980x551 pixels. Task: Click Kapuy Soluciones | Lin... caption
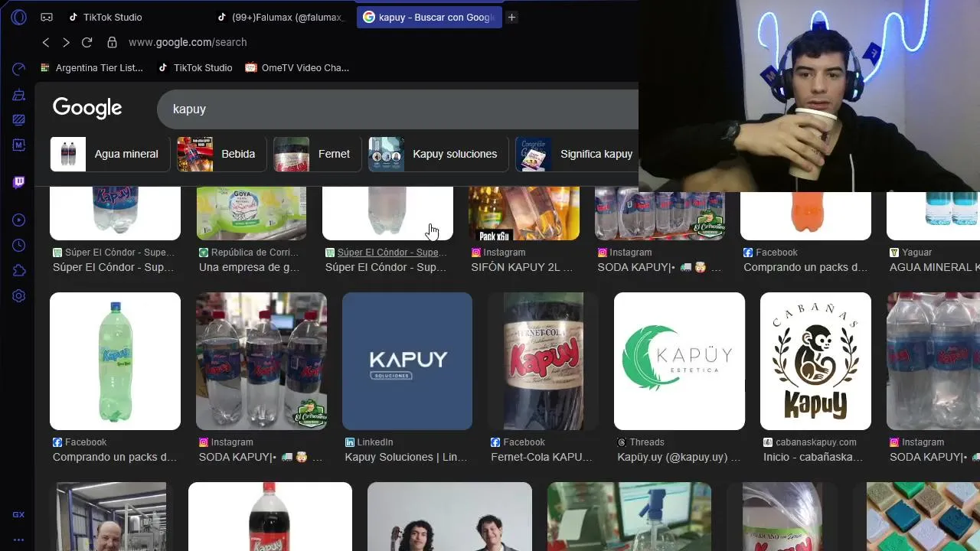[406, 457]
